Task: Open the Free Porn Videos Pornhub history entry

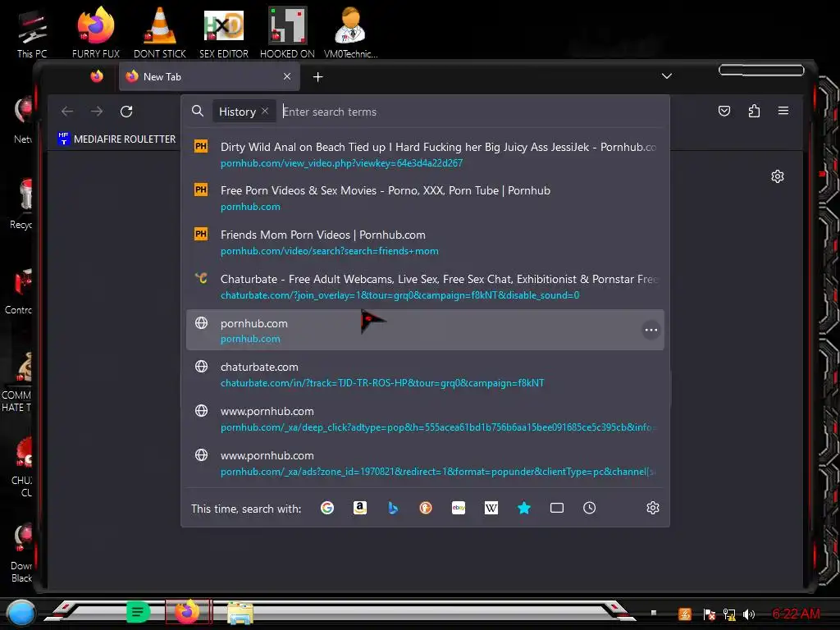Action: click(x=425, y=199)
